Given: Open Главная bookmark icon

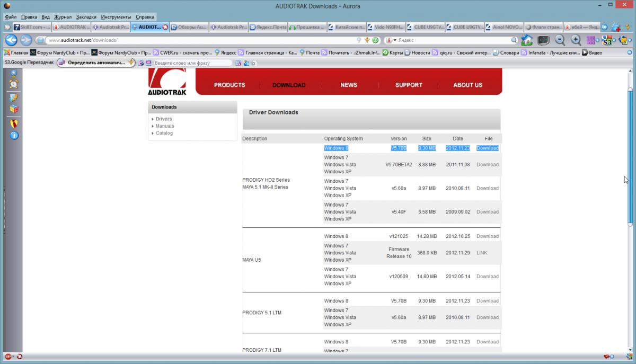Looking at the screenshot, I should (7, 52).
